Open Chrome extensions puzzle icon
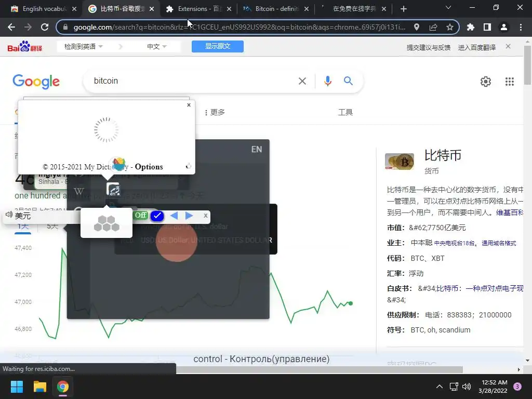The height and width of the screenshot is (399, 532). (x=471, y=27)
